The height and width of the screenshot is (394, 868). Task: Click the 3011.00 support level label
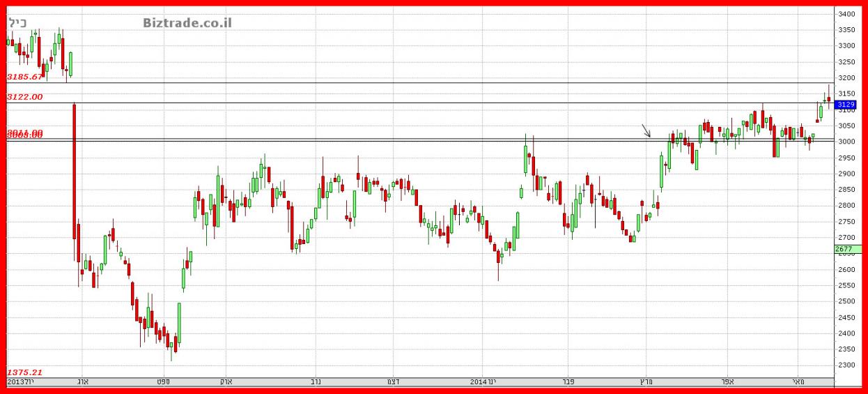coord(25,132)
